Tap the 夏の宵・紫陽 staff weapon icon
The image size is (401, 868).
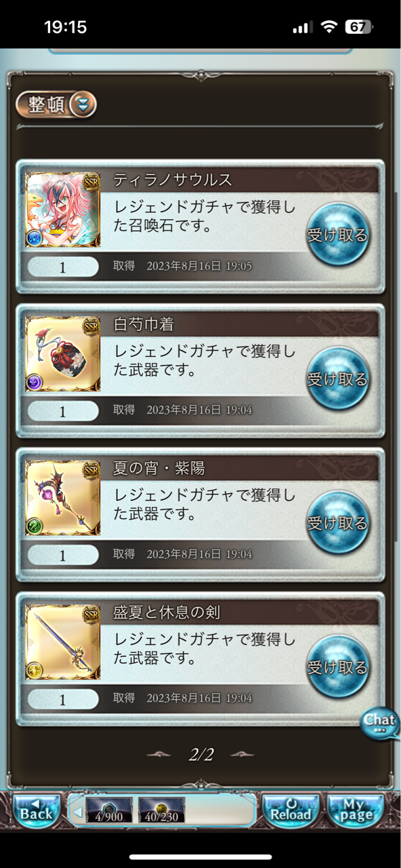pos(63,498)
